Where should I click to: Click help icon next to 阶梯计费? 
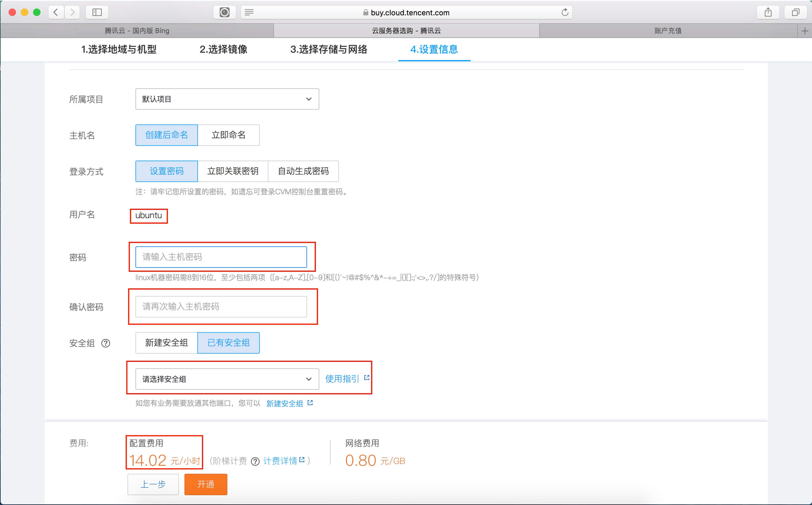255,461
